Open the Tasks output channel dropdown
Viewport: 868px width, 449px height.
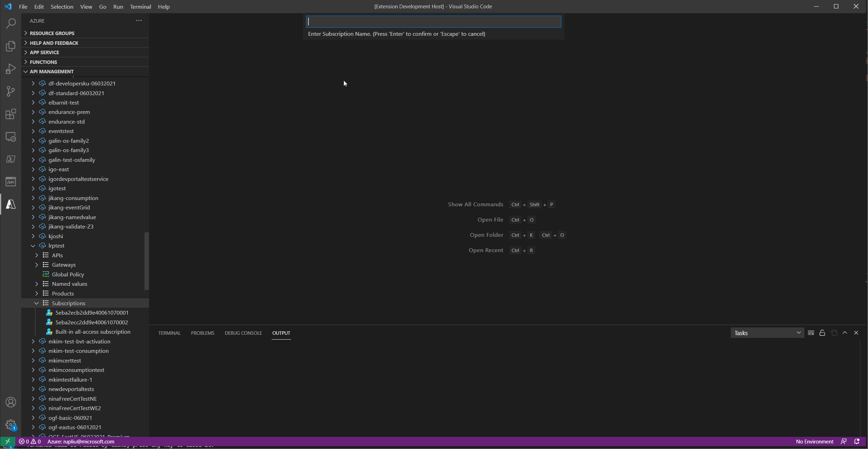(x=767, y=333)
